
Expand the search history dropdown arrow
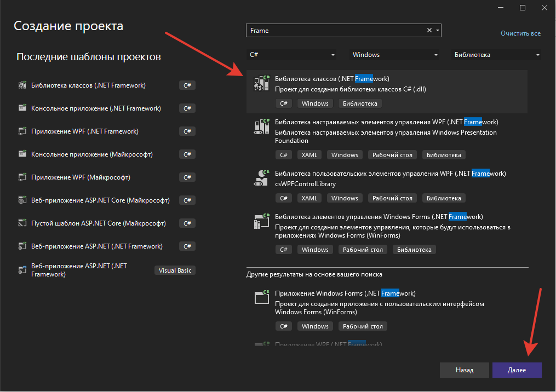pyautogui.click(x=438, y=31)
